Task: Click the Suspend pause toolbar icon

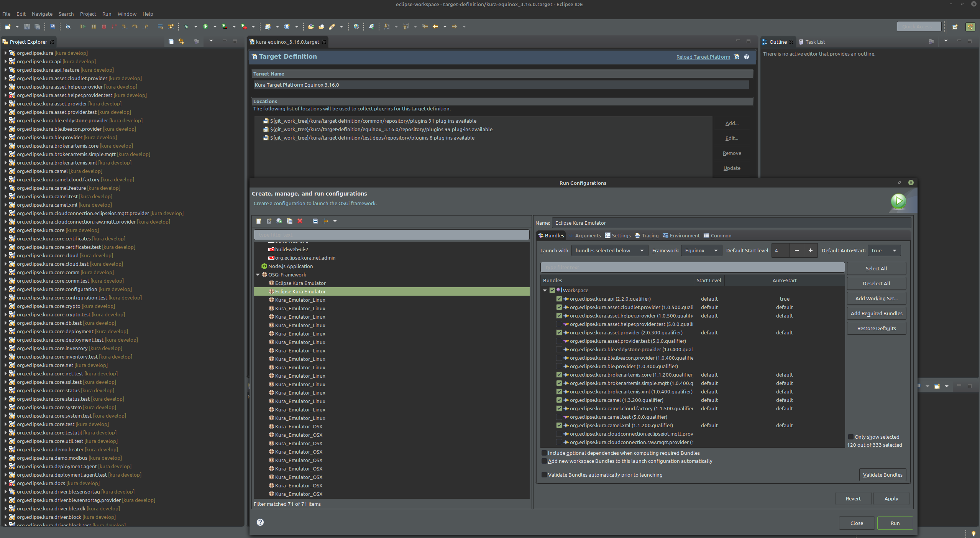Action: 94,26
